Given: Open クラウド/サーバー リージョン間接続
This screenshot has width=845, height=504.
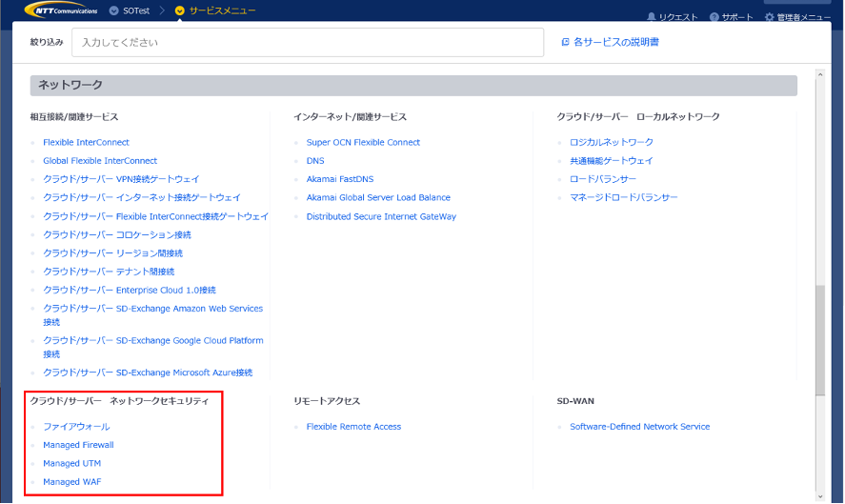Looking at the screenshot, I should [112, 252].
